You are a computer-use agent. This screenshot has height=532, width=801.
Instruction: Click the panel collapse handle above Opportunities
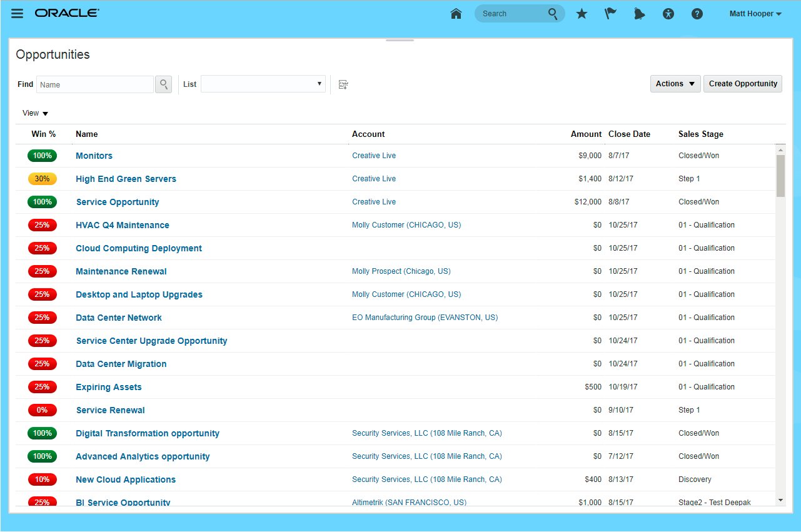pyautogui.click(x=400, y=41)
